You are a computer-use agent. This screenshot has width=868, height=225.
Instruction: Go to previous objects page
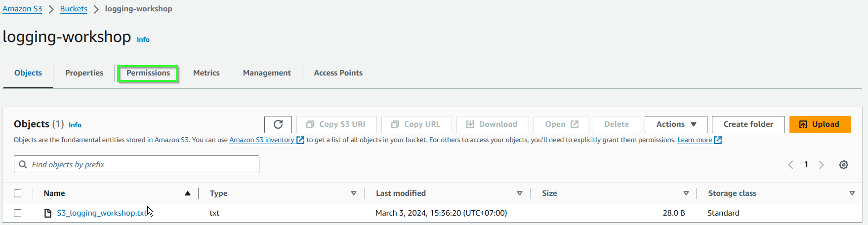pyautogui.click(x=790, y=165)
